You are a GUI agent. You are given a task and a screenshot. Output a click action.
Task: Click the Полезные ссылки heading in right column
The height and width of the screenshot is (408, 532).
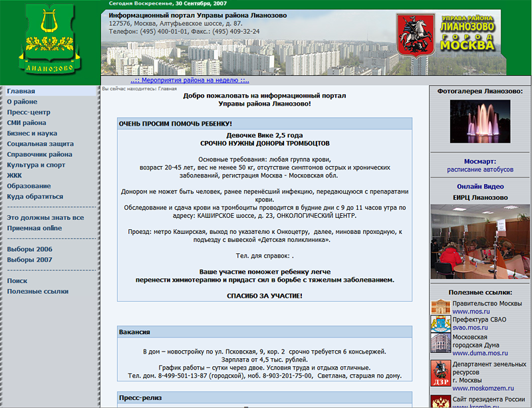pos(480,292)
